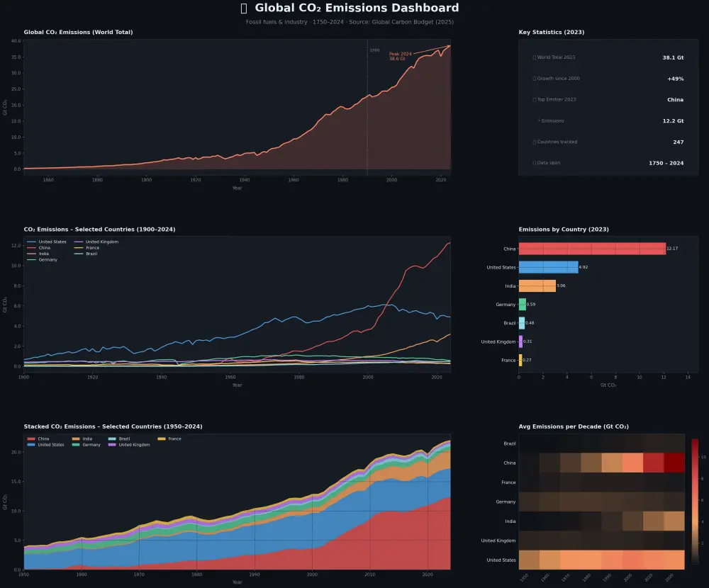Click the red China bar in bar chart
Image resolution: width=709 pixels, height=588 pixels.
tap(592, 249)
